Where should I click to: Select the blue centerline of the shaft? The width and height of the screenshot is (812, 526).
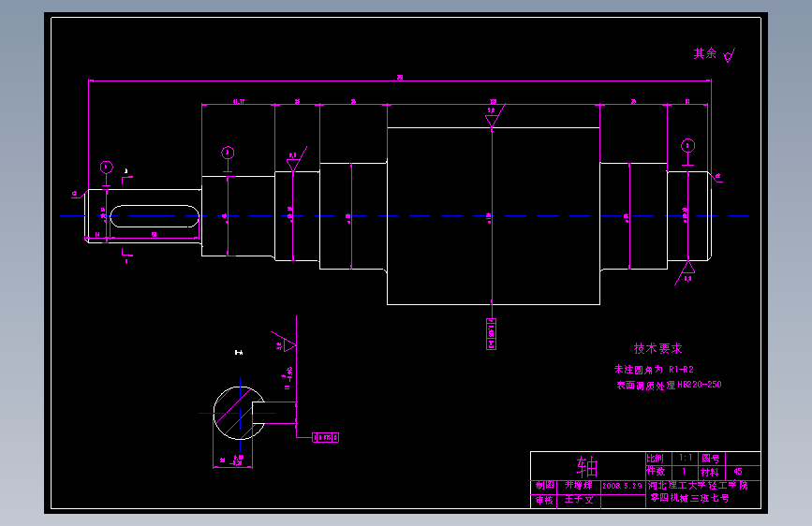(404, 216)
